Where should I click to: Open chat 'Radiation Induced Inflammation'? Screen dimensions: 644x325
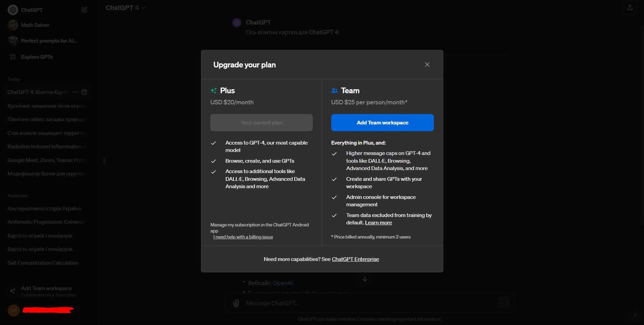[47, 147]
